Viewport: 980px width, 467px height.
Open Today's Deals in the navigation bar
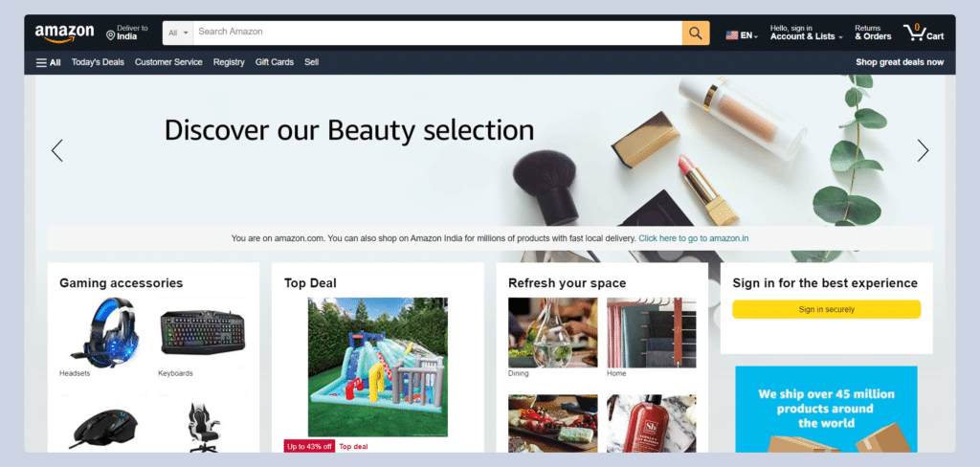(x=98, y=62)
